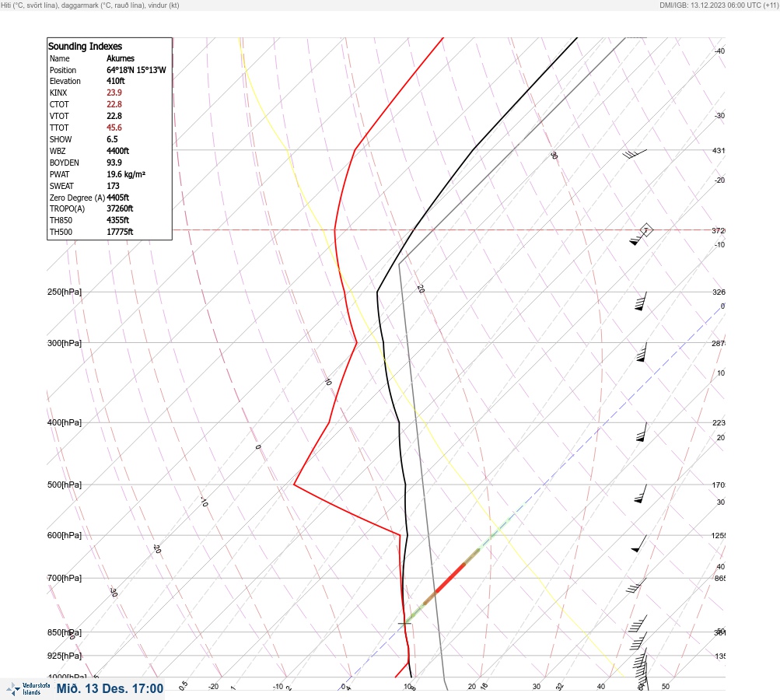Click the TTOT value 45.6
The height and width of the screenshot is (700, 780).
[x=114, y=128]
